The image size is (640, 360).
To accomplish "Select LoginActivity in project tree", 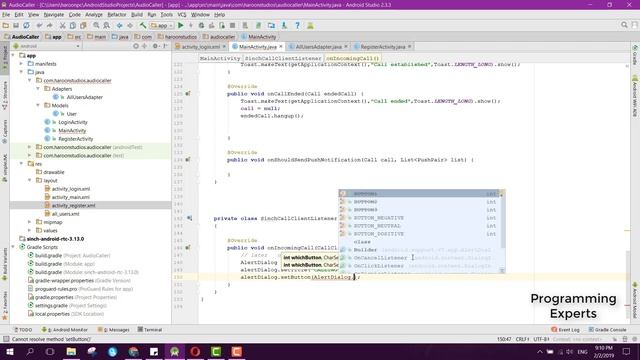I will (73, 122).
